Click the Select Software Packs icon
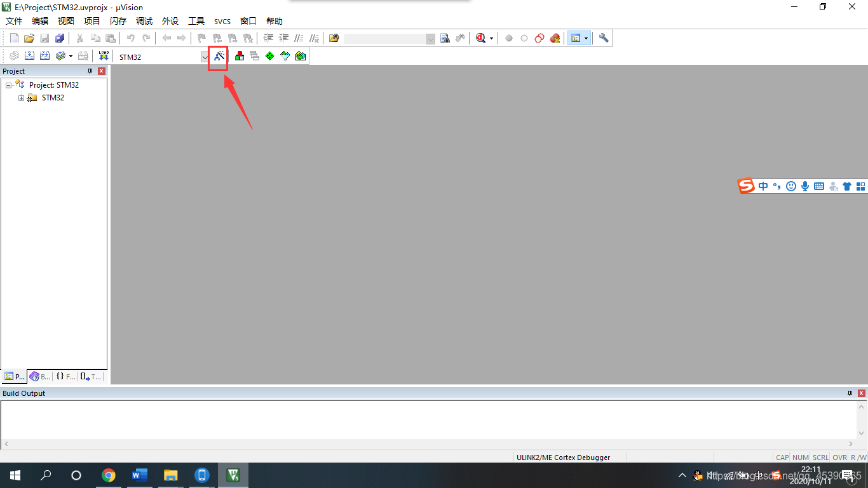 [285, 56]
